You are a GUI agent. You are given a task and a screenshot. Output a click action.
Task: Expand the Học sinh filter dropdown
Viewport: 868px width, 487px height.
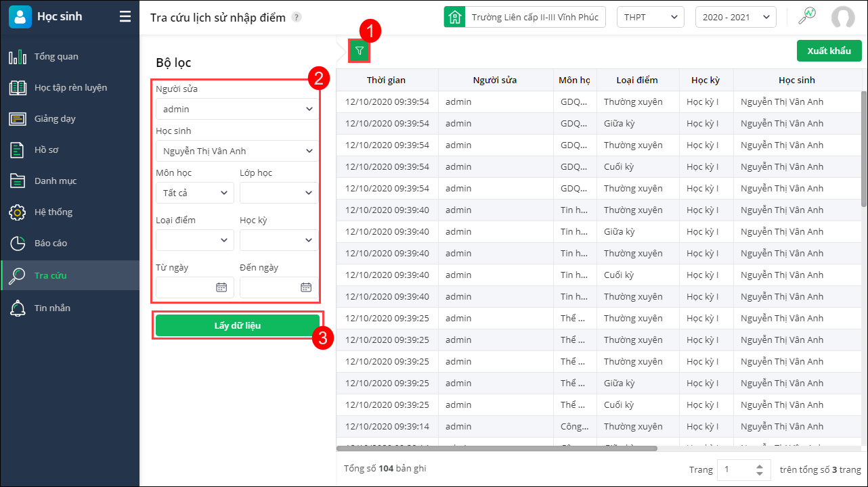(237, 151)
